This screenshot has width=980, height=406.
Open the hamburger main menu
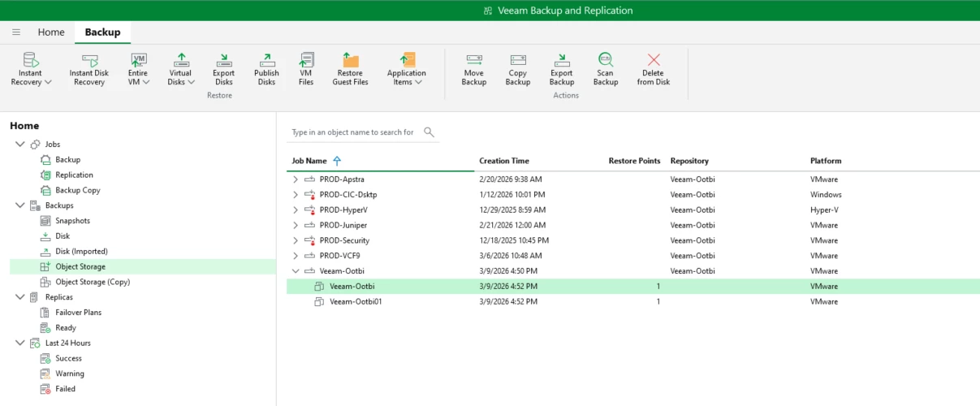click(x=16, y=32)
